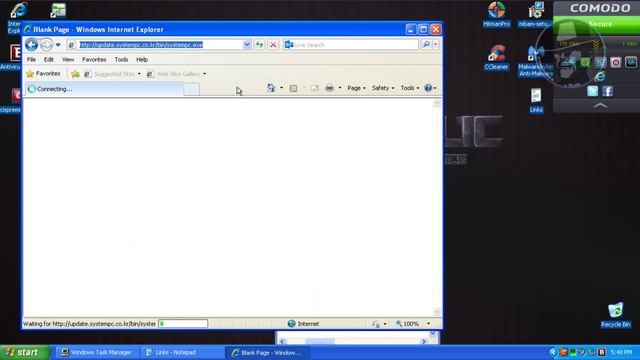Click the clock in the system tray
The image size is (640, 360).
coord(622,352)
